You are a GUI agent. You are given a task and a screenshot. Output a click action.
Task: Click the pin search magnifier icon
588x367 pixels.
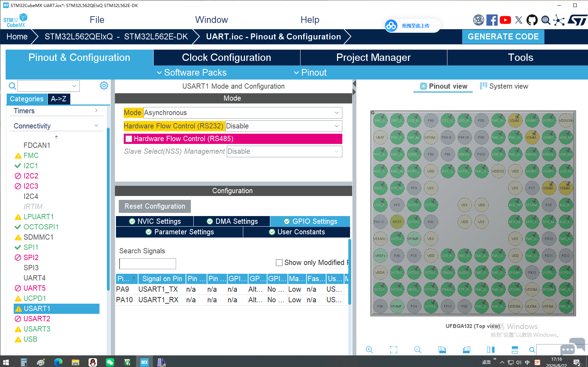pyautogui.click(x=532, y=349)
